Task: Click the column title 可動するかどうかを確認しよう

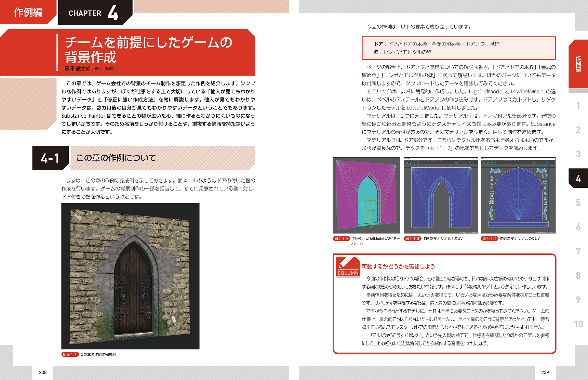Action: coord(398,266)
